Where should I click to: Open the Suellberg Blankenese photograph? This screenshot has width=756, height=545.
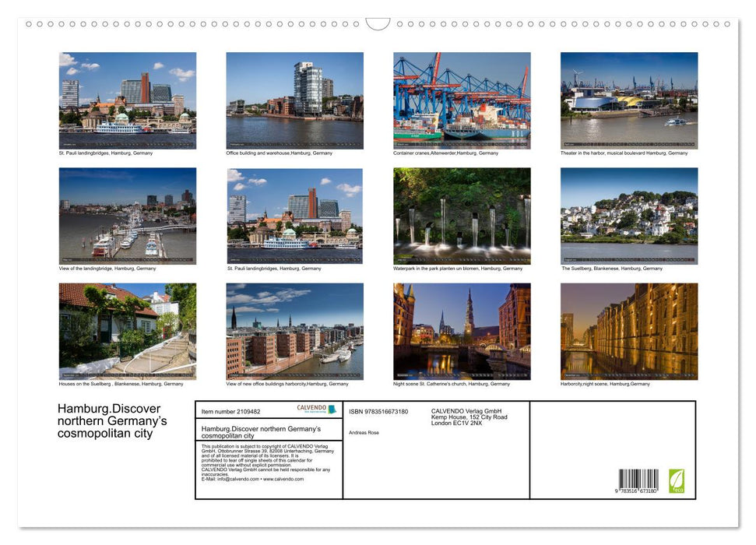[628, 216]
